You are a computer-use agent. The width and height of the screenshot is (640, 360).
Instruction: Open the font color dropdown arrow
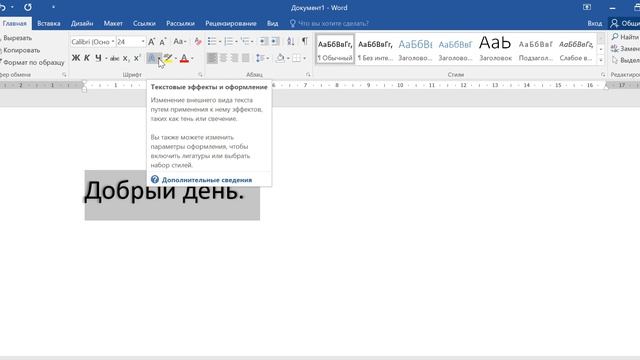coord(192,58)
